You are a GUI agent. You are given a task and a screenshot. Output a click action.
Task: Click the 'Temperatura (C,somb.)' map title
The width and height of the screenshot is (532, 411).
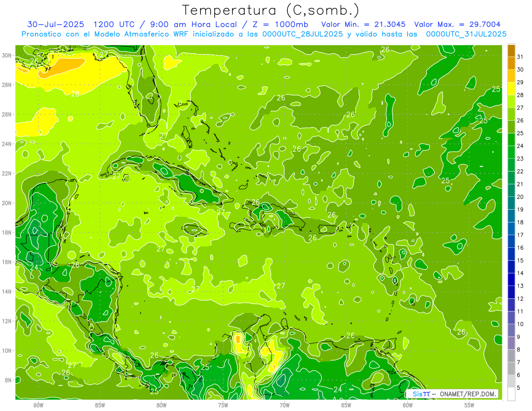270,10
